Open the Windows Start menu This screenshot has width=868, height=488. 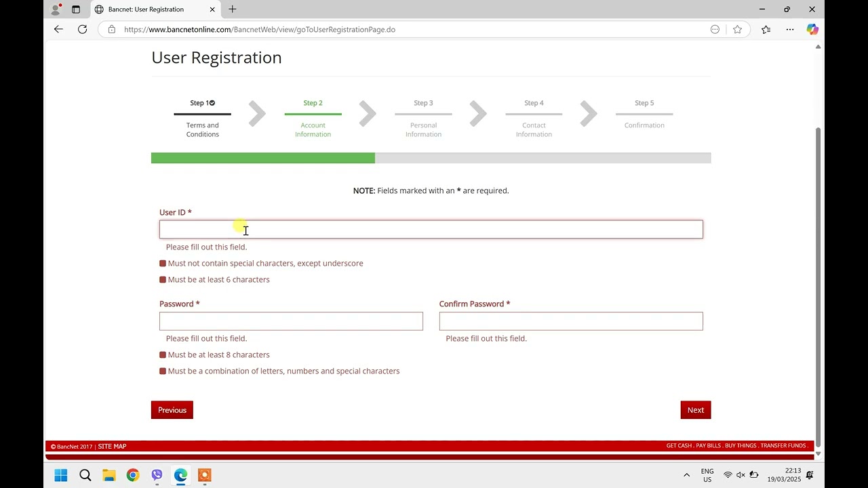point(61,475)
